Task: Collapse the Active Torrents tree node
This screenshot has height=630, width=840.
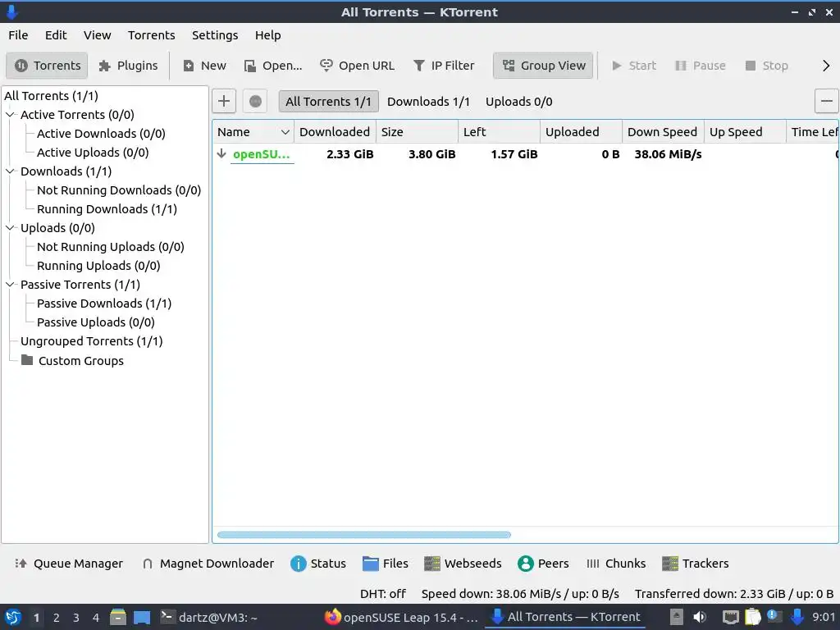Action: point(10,115)
